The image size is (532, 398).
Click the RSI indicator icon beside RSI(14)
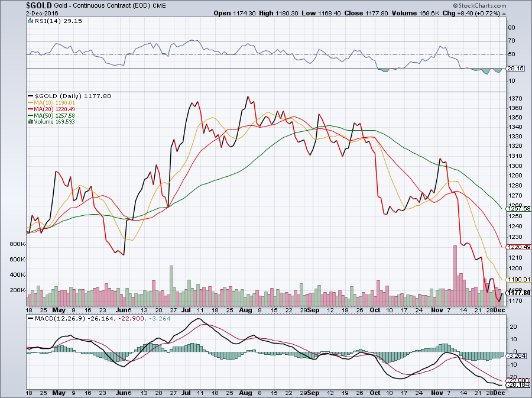[31, 21]
